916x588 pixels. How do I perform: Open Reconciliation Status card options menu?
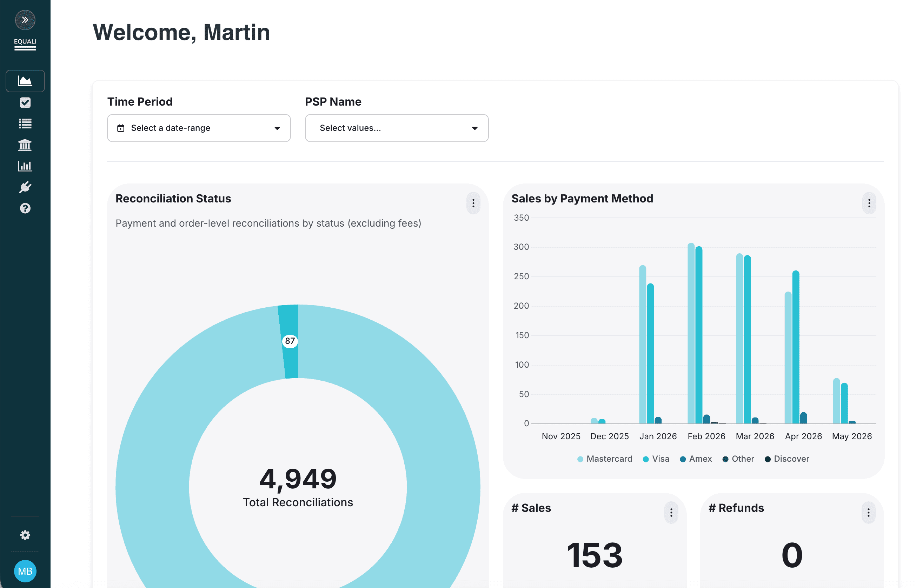pyautogui.click(x=473, y=203)
